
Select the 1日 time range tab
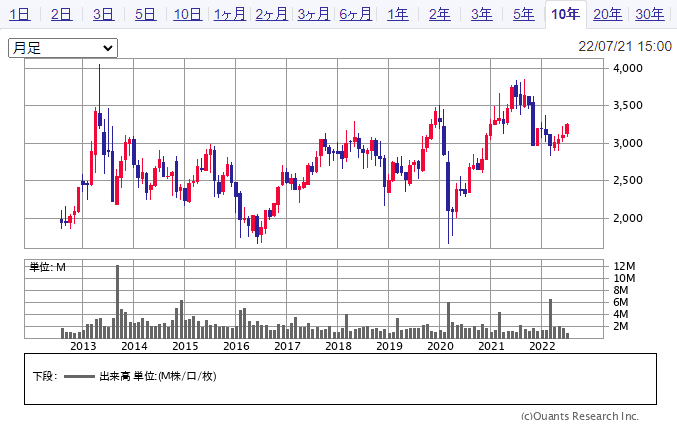pos(20,14)
